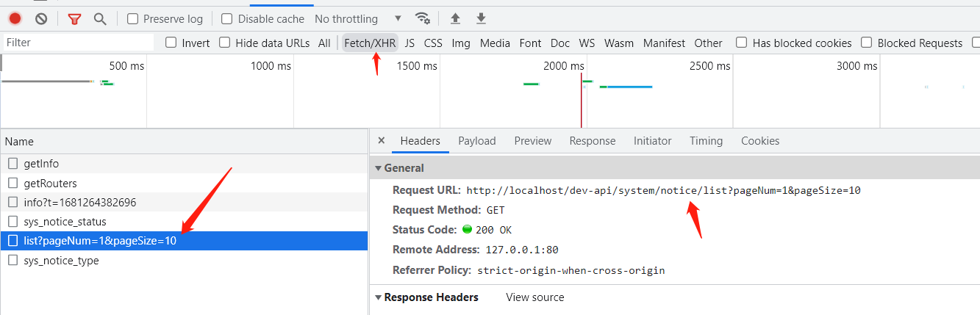This screenshot has width=980, height=315.
Task: Open the No throttling dropdown
Action: (358, 19)
